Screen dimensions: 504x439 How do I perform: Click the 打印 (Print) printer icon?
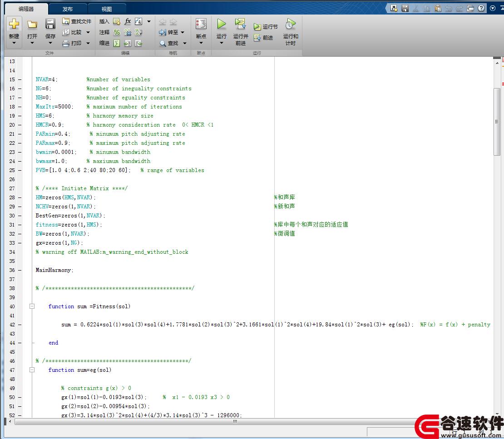point(66,43)
